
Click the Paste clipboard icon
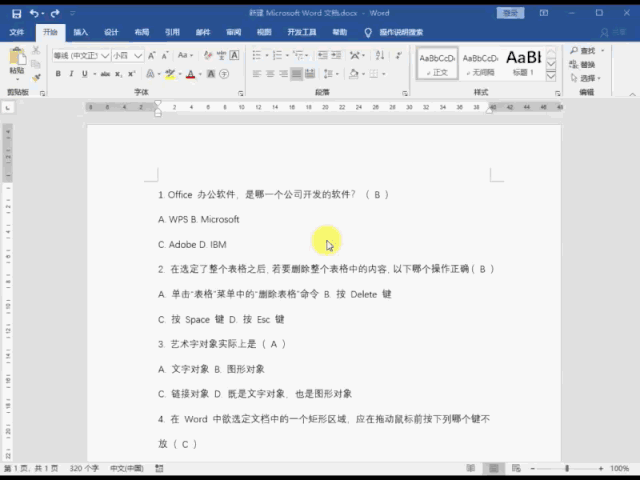pyautogui.click(x=17, y=57)
